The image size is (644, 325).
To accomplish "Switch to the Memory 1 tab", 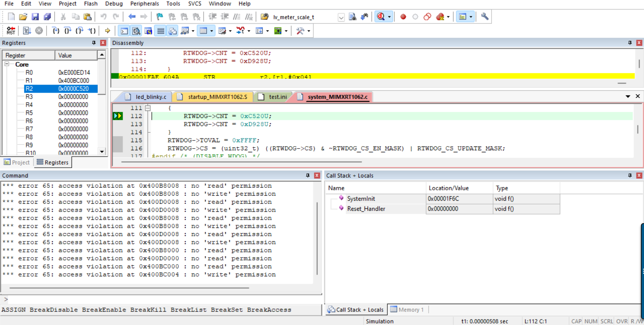I will [x=407, y=310].
